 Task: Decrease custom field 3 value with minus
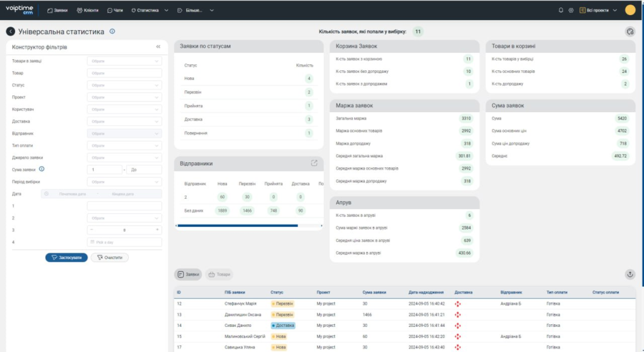click(92, 230)
